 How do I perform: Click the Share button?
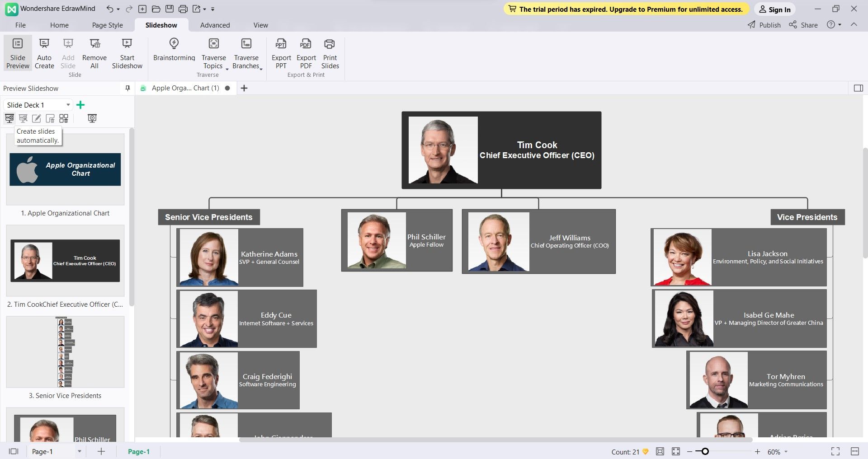click(x=803, y=25)
